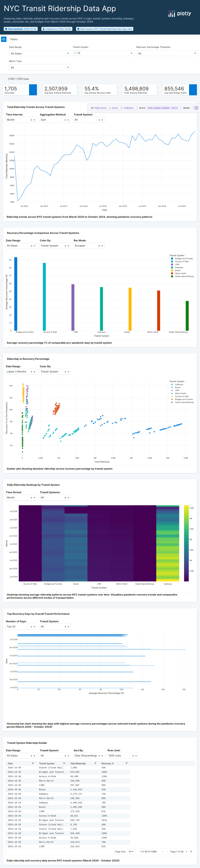Select the Total Days summary card

(x=20, y=90)
